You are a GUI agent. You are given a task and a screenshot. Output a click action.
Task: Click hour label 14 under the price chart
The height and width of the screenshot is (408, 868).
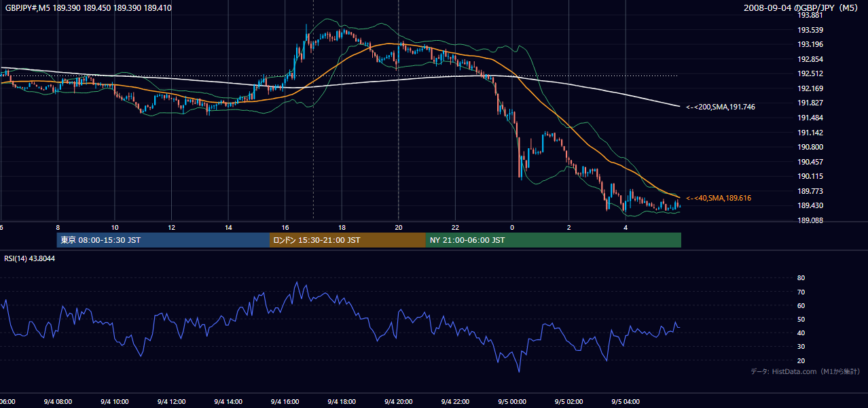[x=228, y=228]
